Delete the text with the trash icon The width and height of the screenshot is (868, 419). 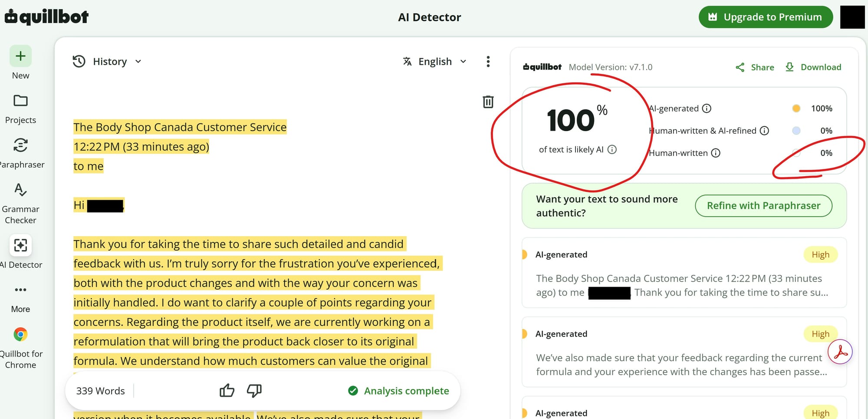pyautogui.click(x=488, y=102)
